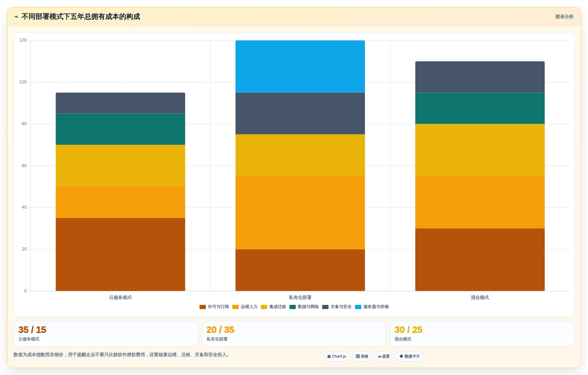Click the blue 服务器与存储 segment of 私有化部署 bar
Screen dimensions: 588x375
(300, 67)
